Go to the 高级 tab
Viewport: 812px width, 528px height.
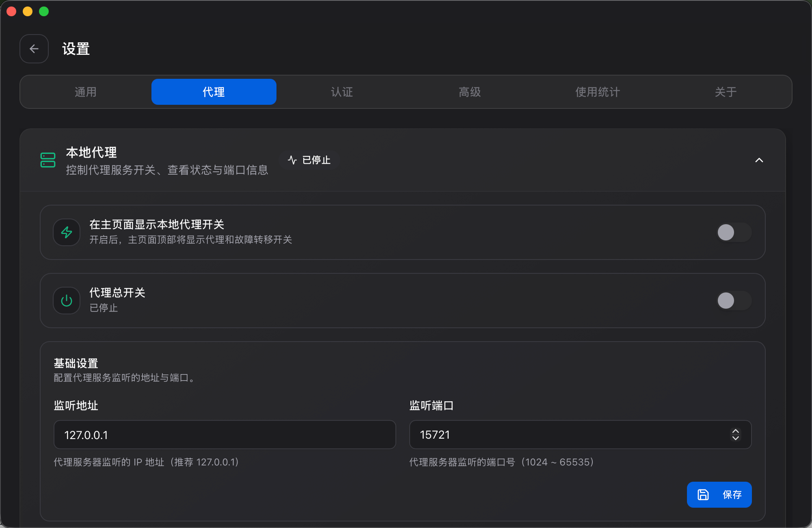(x=470, y=92)
